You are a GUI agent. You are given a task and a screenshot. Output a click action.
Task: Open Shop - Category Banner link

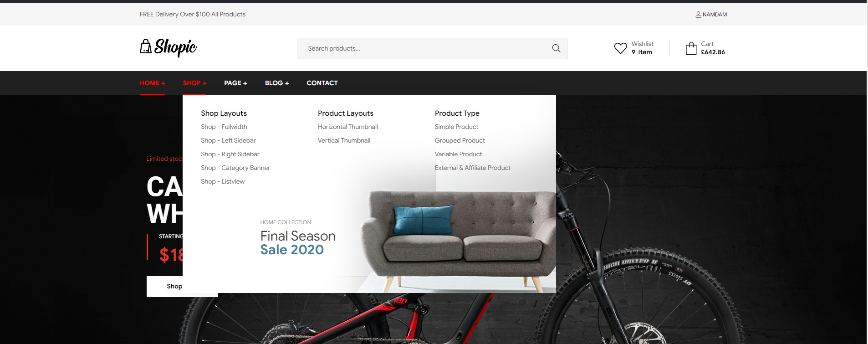[x=235, y=168]
